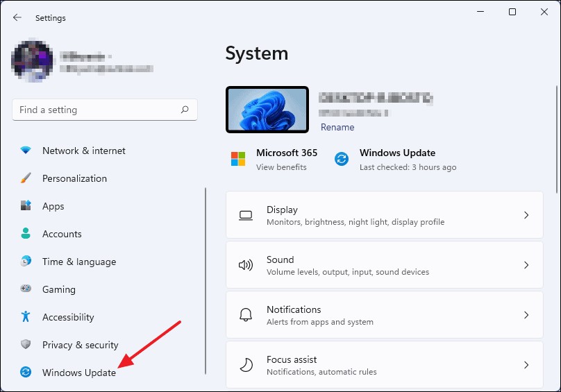561x392 pixels.
Task: Open Network & internet settings
Action: click(84, 151)
